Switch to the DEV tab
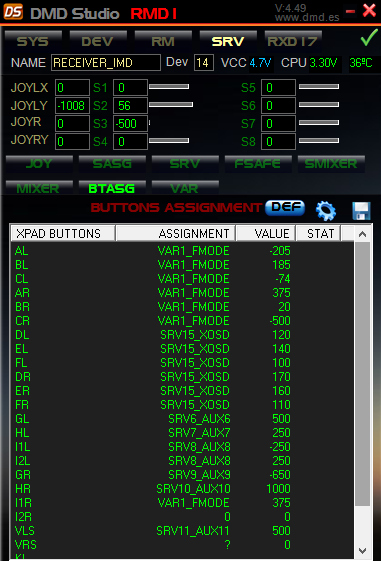This screenshot has height=561, width=381. coord(98,40)
